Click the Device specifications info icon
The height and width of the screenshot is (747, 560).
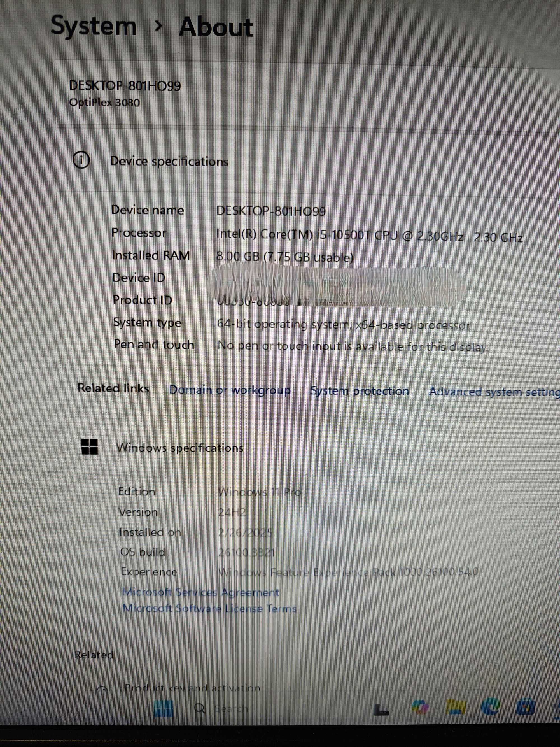tap(81, 160)
